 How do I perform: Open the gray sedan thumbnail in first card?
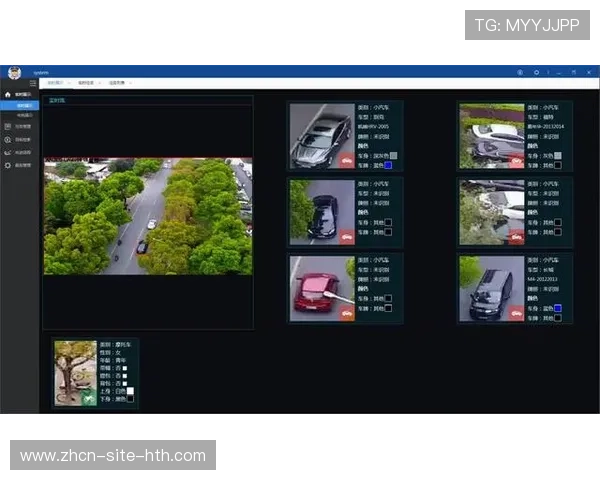(322, 136)
